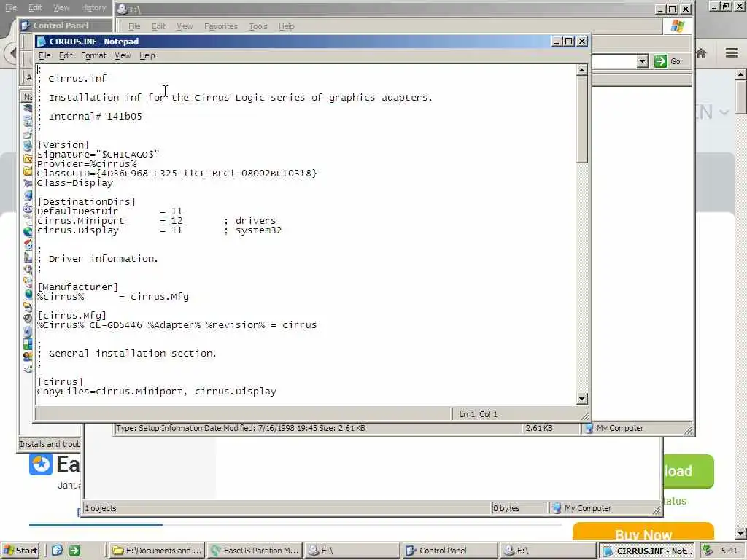747x560 pixels.
Task: Click Notepad vertical scrollbar thumb
Action: (581, 120)
